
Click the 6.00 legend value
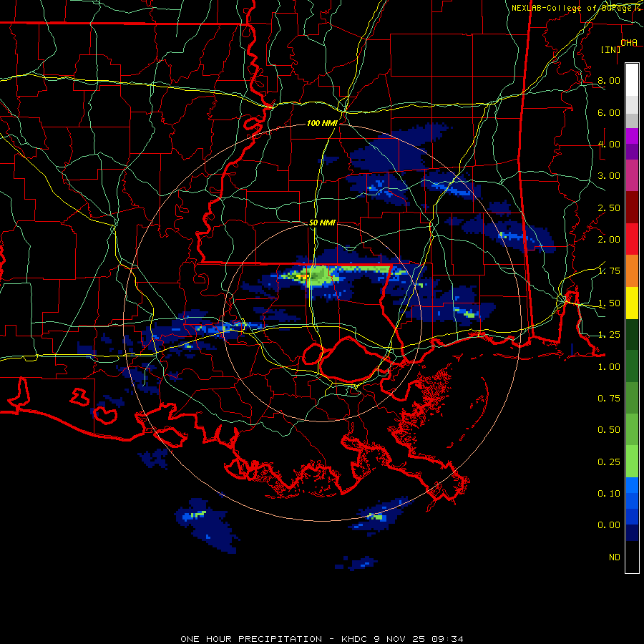point(608,112)
